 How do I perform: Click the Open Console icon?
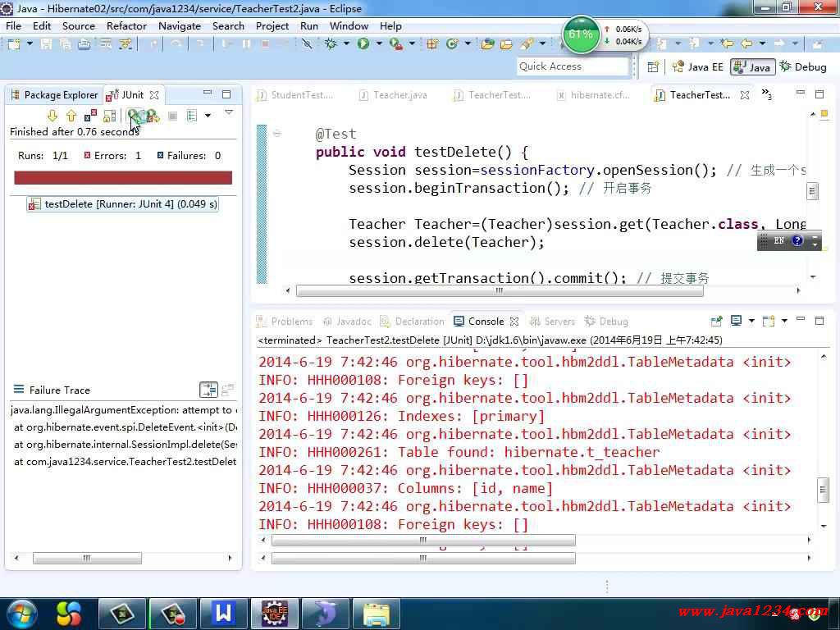(x=769, y=321)
